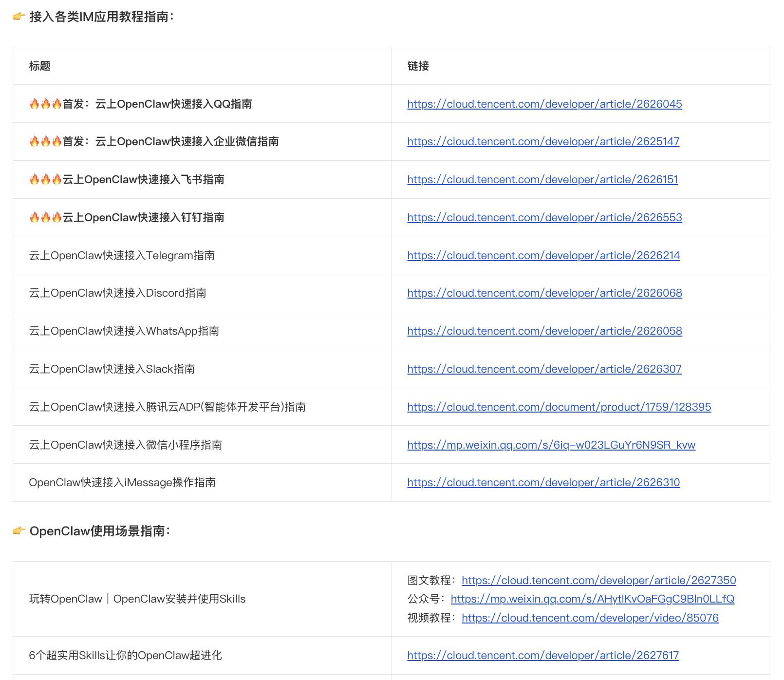
Task: Open the Slack接入指南 link
Action: click(x=544, y=369)
